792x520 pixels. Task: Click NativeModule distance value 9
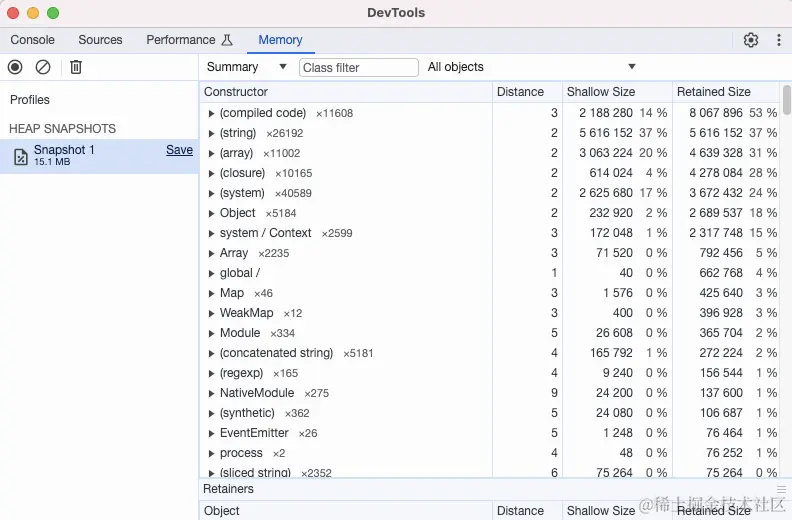pos(554,393)
